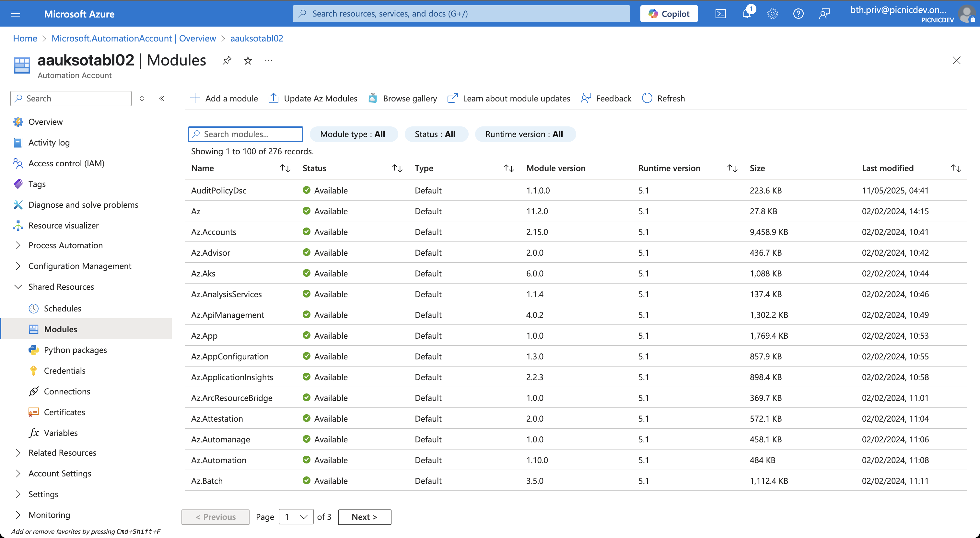Image resolution: width=980 pixels, height=538 pixels.
Task: Open the Az.Batch module row
Action: click(576, 481)
